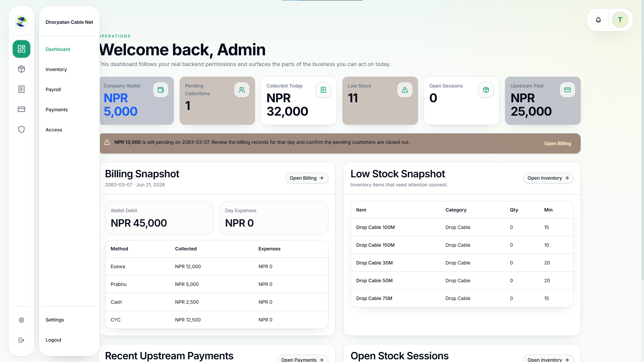Click the card icon on Upstream Paid card
Screen dimensions: 644x362
568,90
